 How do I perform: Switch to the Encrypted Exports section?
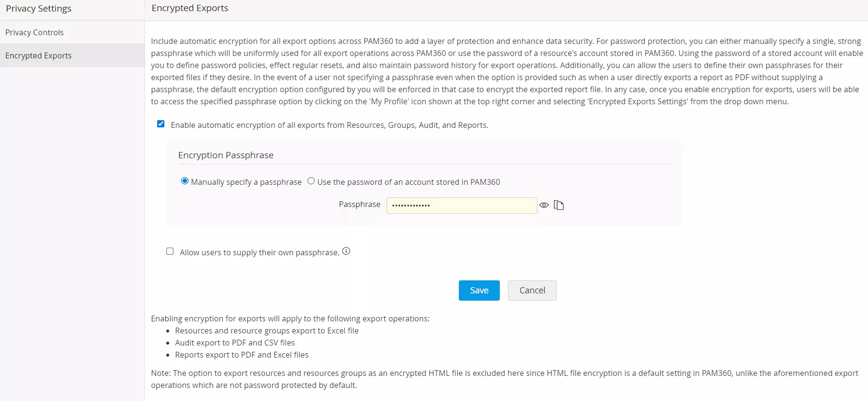(x=39, y=55)
